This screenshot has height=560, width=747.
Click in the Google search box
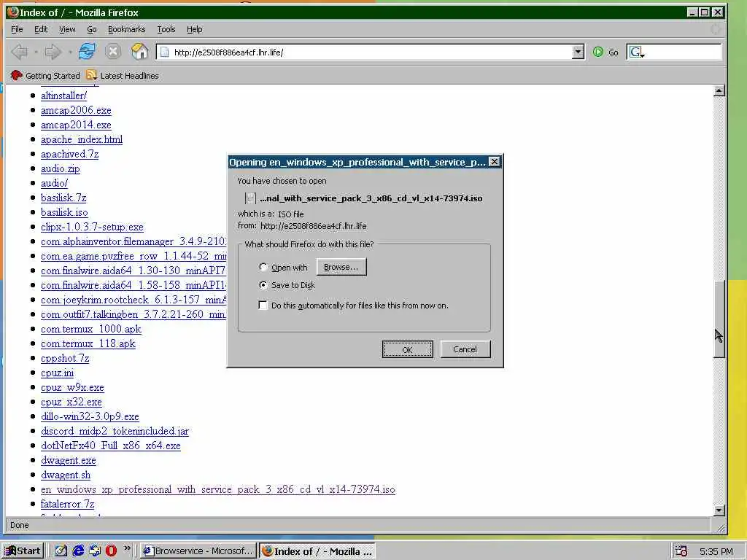coord(683,52)
